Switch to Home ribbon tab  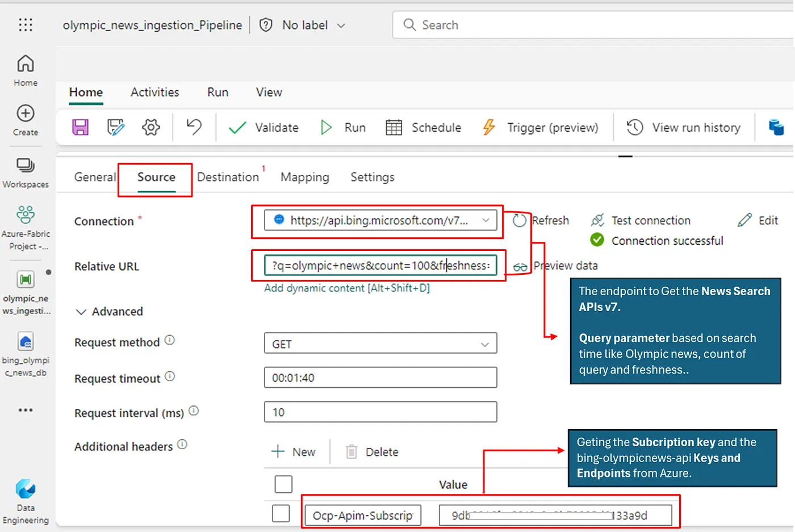pos(86,93)
